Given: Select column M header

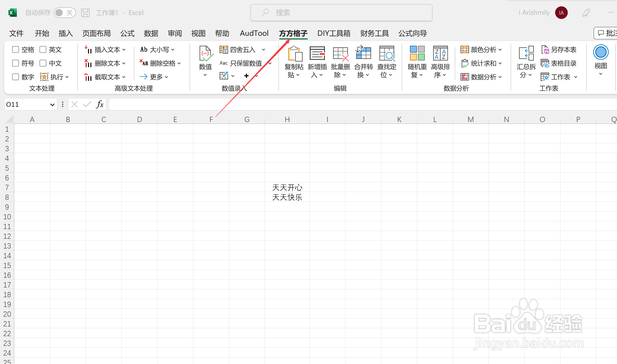Looking at the screenshot, I should (471, 119).
